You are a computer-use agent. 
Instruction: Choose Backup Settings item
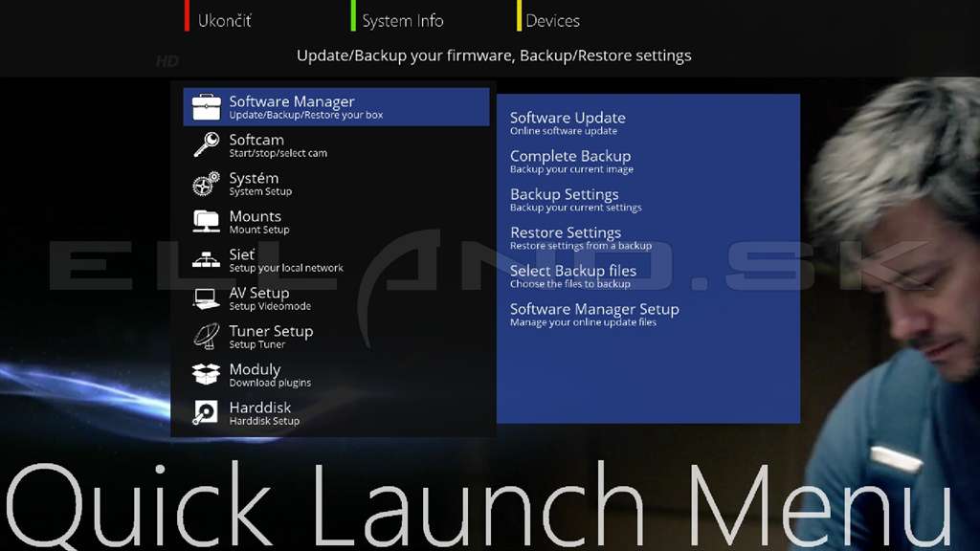(x=575, y=199)
